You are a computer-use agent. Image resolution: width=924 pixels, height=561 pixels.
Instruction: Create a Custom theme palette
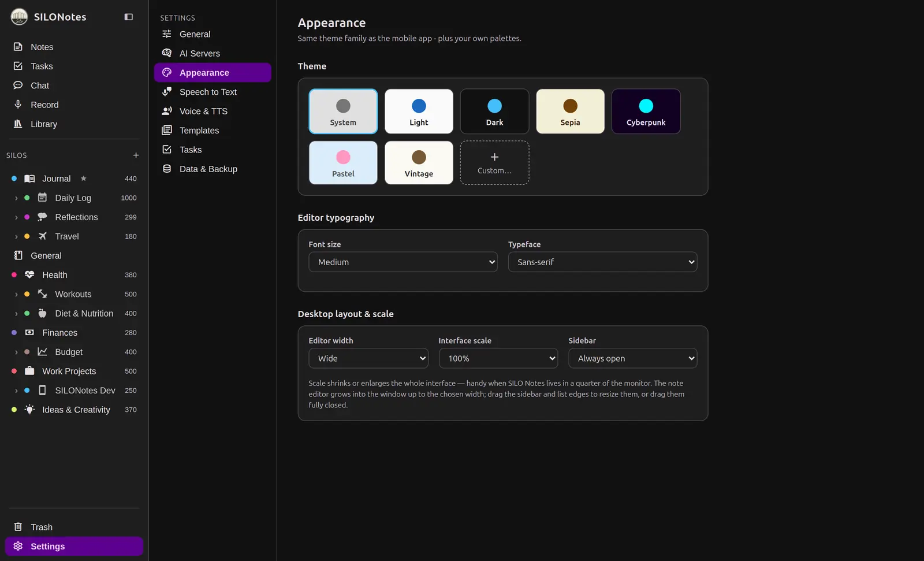click(x=494, y=162)
